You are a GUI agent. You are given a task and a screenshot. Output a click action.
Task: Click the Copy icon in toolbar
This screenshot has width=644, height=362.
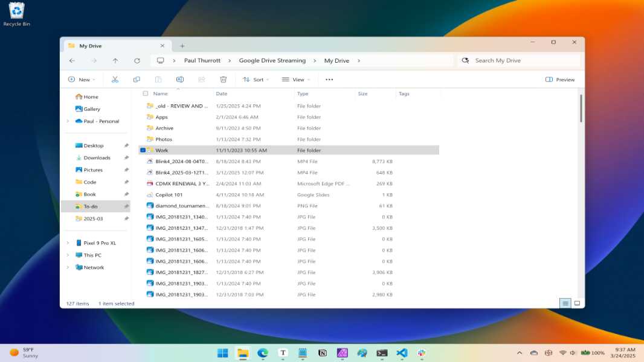tap(137, 80)
